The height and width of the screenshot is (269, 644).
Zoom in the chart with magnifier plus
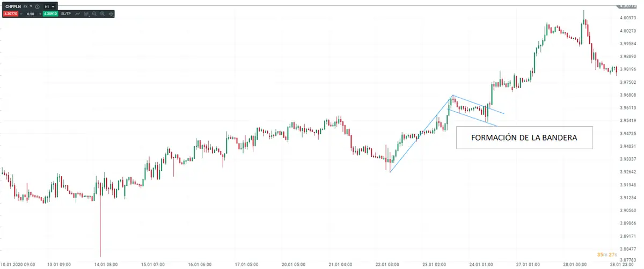point(103,13)
